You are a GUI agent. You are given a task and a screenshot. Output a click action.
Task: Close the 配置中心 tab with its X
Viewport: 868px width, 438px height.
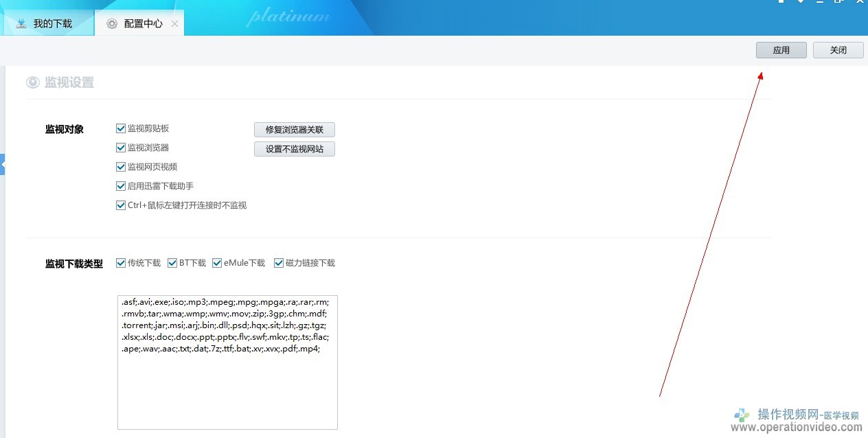pyautogui.click(x=174, y=24)
